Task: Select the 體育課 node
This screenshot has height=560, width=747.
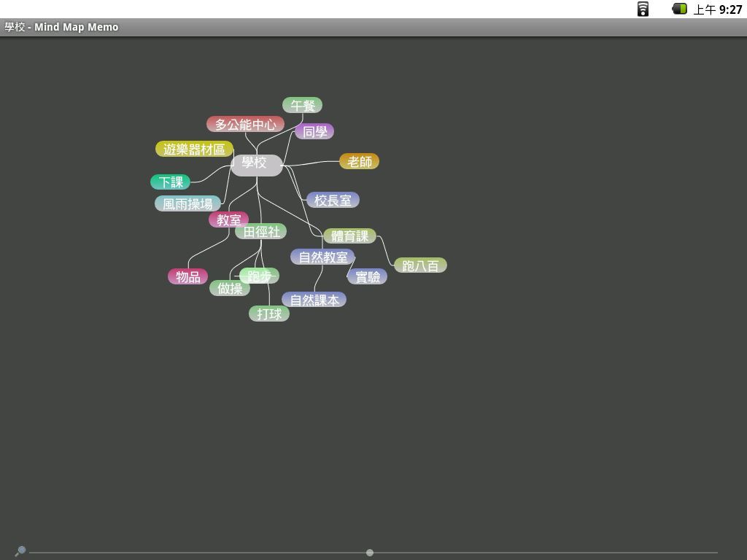Action: point(350,236)
